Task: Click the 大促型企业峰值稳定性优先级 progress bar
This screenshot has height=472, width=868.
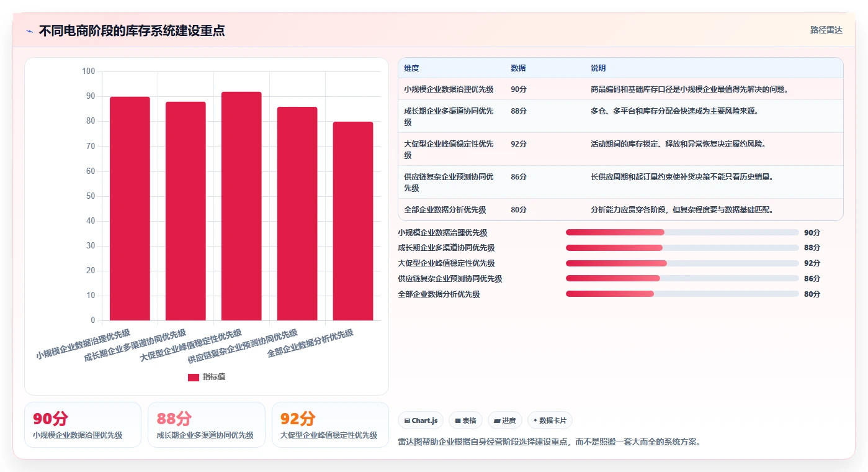Action: click(x=682, y=263)
